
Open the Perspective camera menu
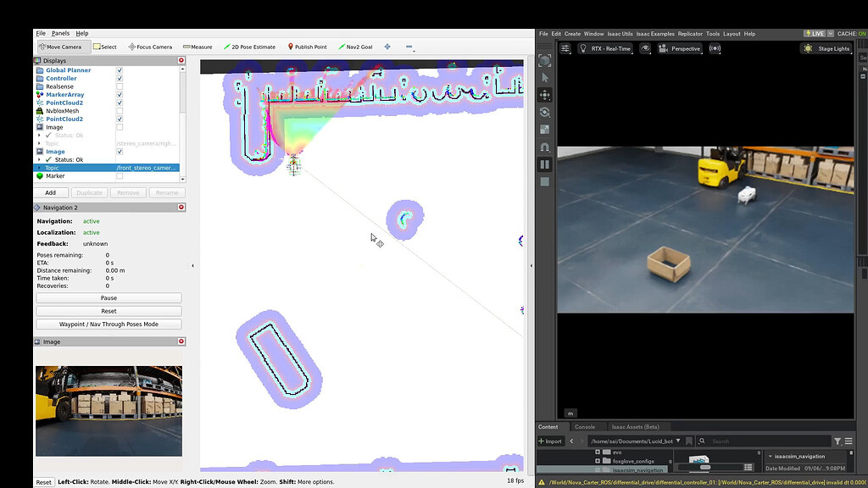(688, 48)
